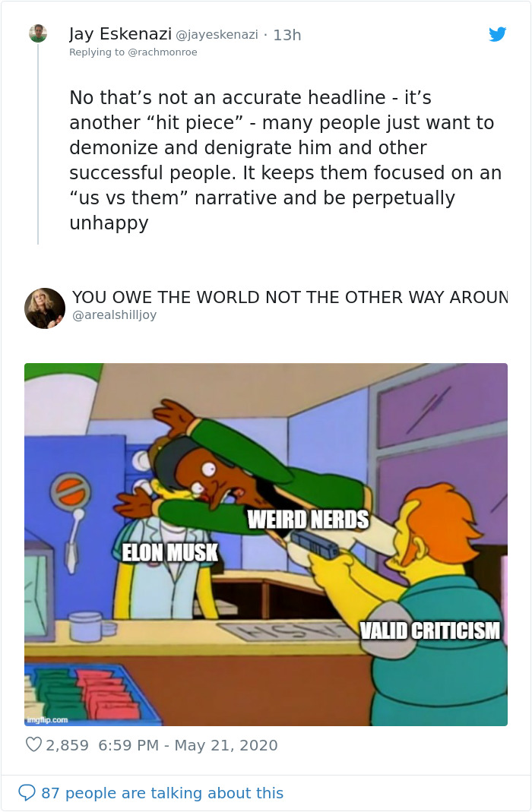This screenshot has height=812, width=532.
Task: Open the 13h timestamp of the reply
Action: [287, 35]
